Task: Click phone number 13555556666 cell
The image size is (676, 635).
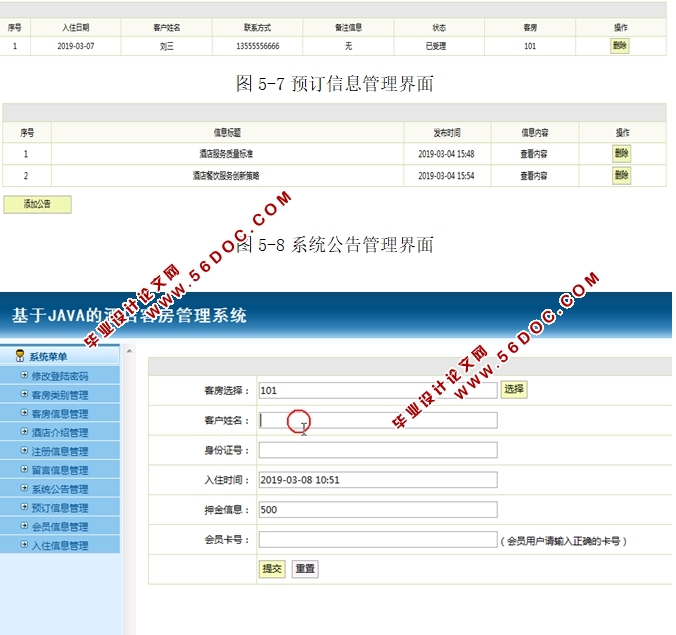Action: [x=258, y=46]
